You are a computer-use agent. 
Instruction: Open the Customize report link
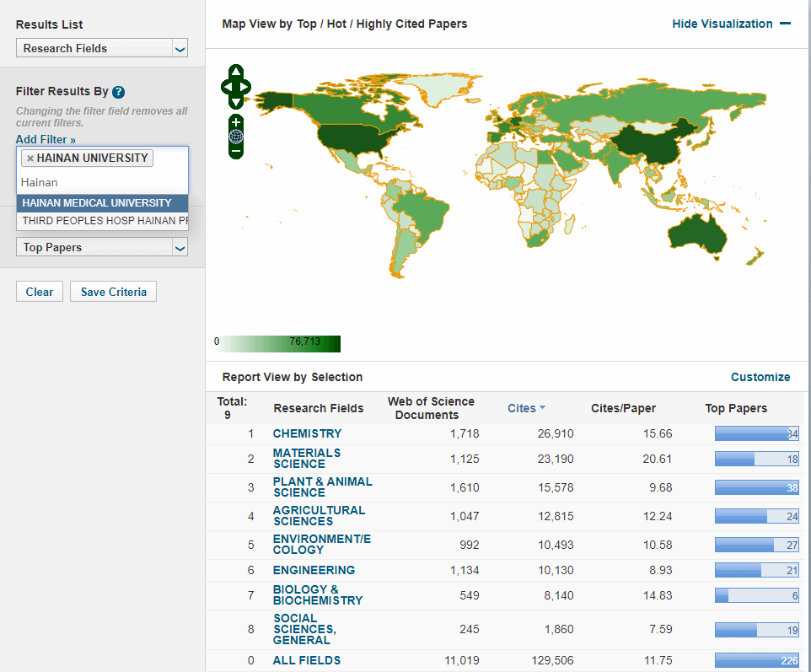(x=760, y=377)
